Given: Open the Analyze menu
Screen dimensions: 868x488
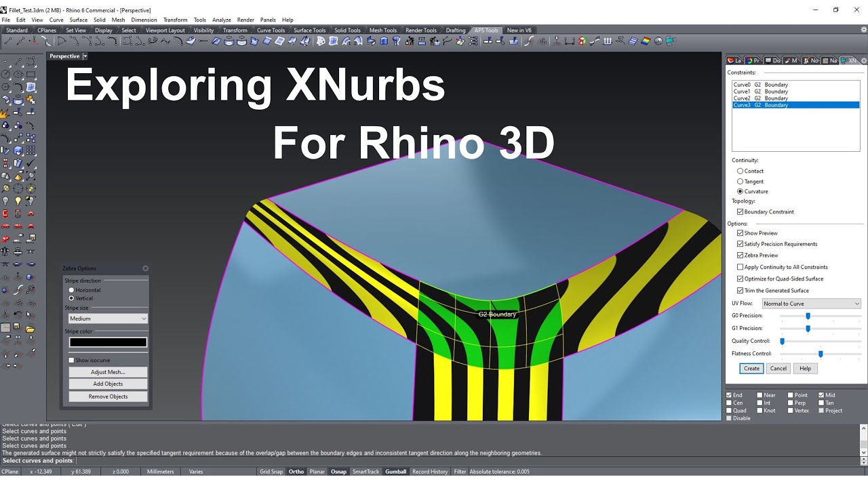Looking at the screenshot, I should click(222, 20).
